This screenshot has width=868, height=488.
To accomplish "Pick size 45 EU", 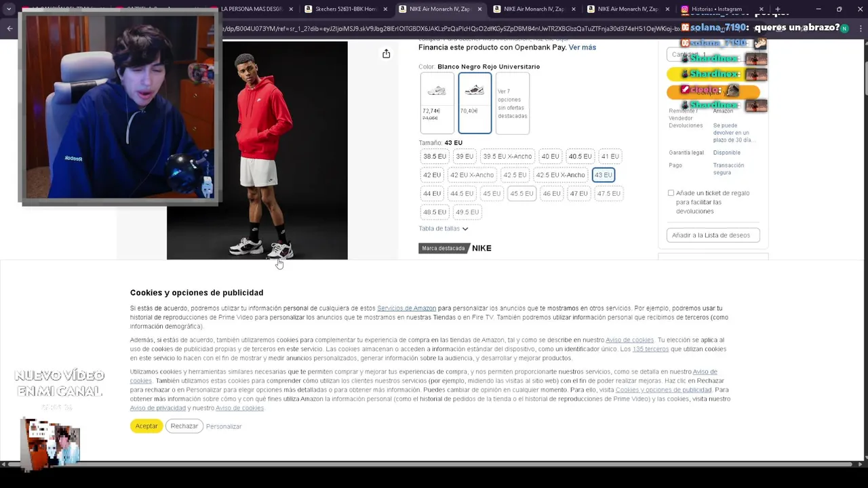I will (x=492, y=194).
